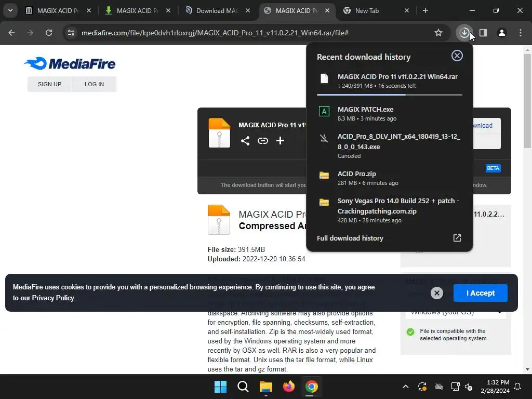This screenshot has height=399, width=532.
Task: Click the canceled download icon
Action: (x=324, y=138)
